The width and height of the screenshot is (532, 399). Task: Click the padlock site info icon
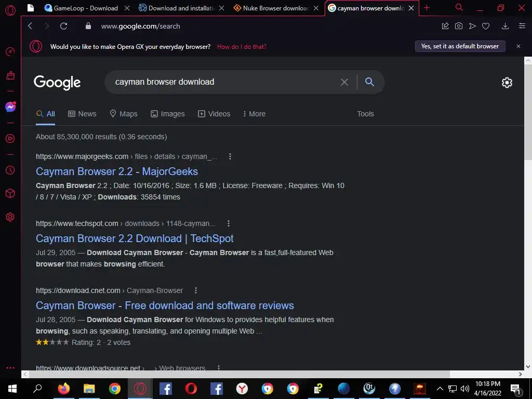[88, 26]
